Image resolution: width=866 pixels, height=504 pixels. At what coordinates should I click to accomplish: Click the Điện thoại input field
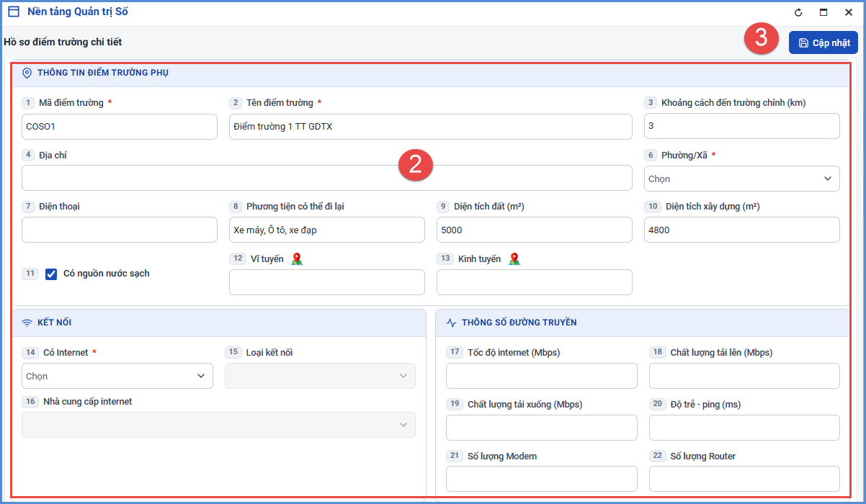pos(120,230)
